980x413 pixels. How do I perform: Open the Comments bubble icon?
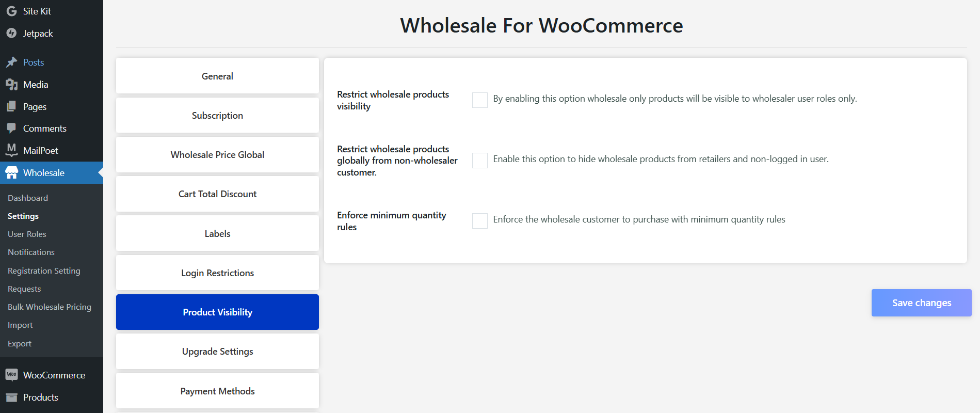coord(11,128)
